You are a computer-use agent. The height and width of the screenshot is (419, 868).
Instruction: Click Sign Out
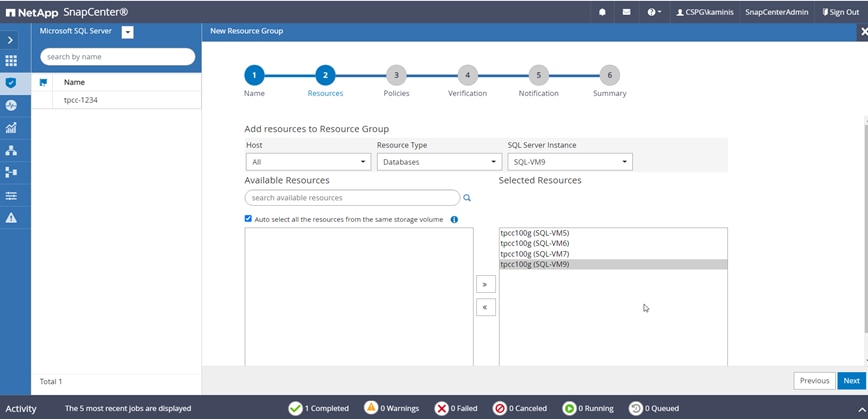click(840, 12)
